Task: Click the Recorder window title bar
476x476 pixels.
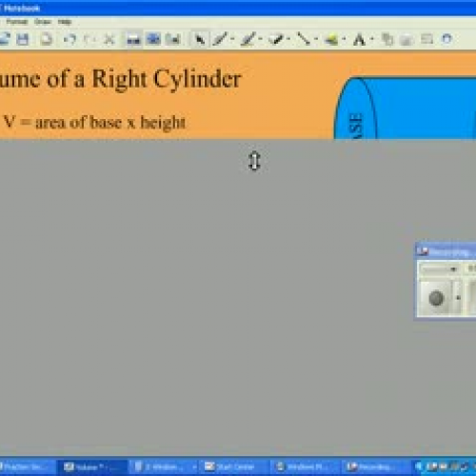Action: (x=446, y=252)
